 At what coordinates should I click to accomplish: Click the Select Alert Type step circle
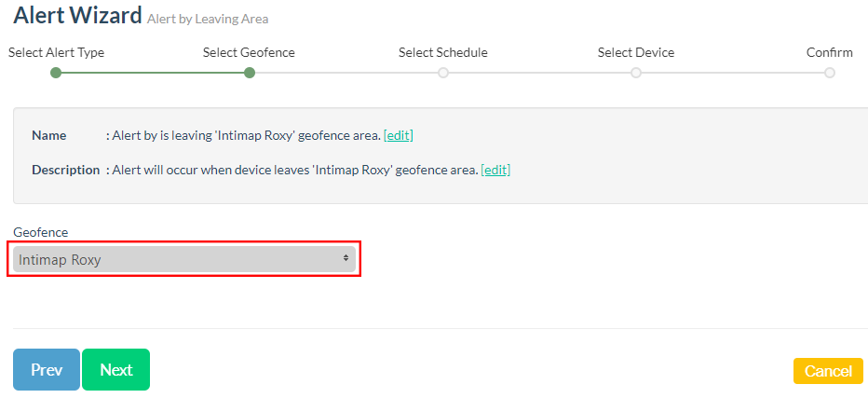[x=56, y=73]
